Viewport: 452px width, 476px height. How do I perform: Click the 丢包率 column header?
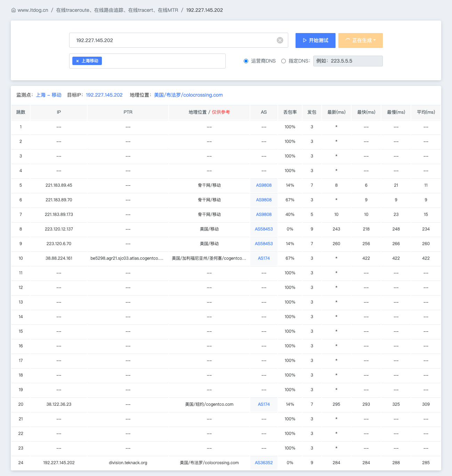[290, 112]
